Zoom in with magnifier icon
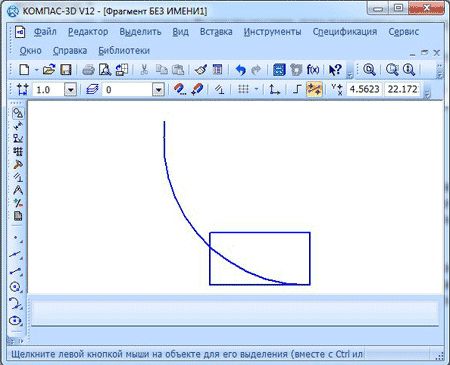450x365 pixels. 369,70
